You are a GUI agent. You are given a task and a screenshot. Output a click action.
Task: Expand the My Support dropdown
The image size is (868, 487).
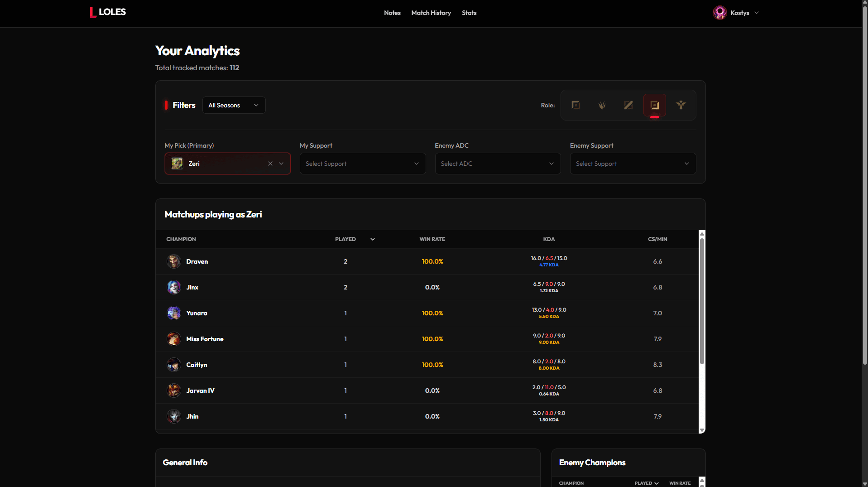363,164
